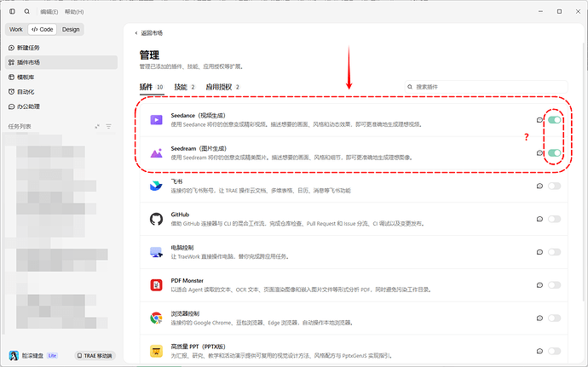Open chat bubble icon for 浏览器控制 row

tap(539, 318)
